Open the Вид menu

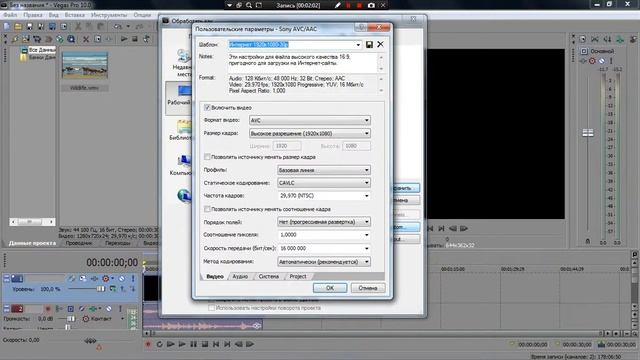53,15
